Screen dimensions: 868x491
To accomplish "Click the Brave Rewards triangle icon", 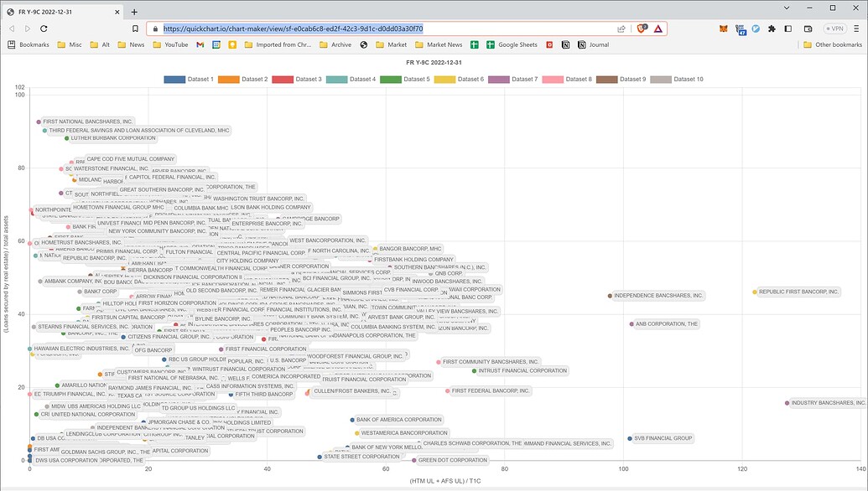I will tap(657, 28).
